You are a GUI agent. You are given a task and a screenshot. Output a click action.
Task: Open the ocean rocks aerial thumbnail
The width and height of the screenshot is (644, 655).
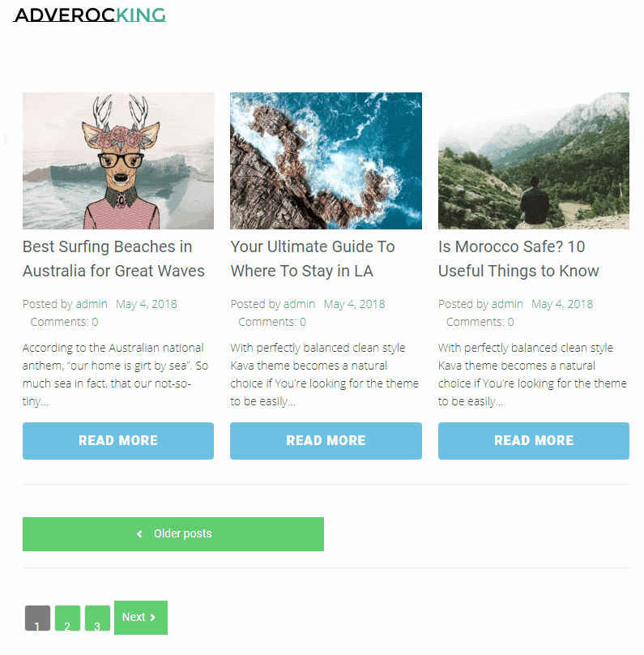(326, 161)
